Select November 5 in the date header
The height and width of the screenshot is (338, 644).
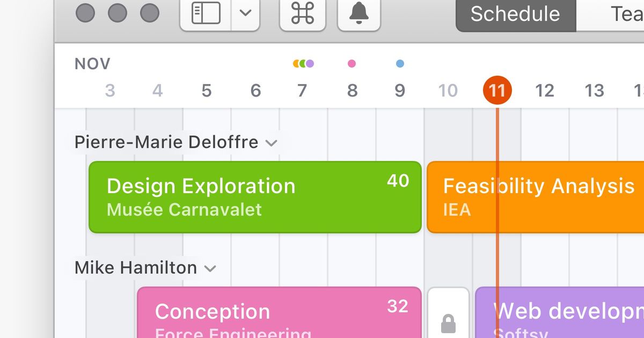point(207,90)
